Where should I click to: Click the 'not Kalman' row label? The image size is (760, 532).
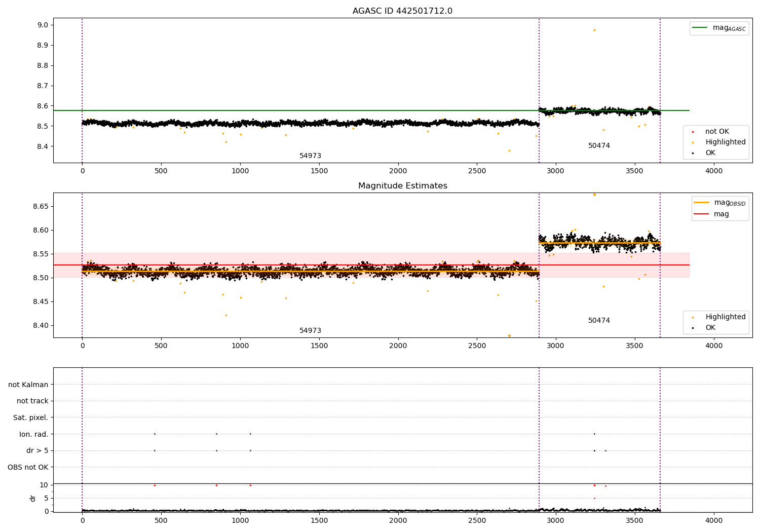28,385
